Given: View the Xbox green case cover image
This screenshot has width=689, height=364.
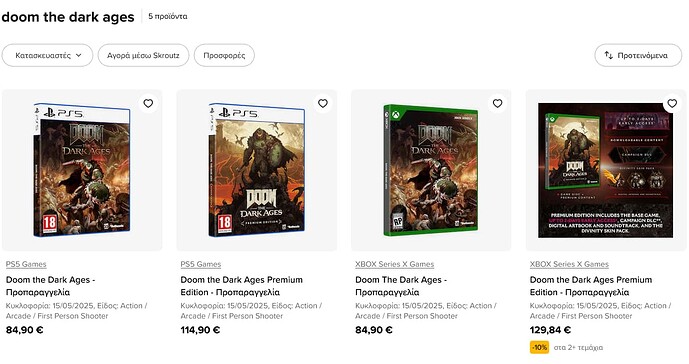Looking at the screenshot, I should point(431,171).
